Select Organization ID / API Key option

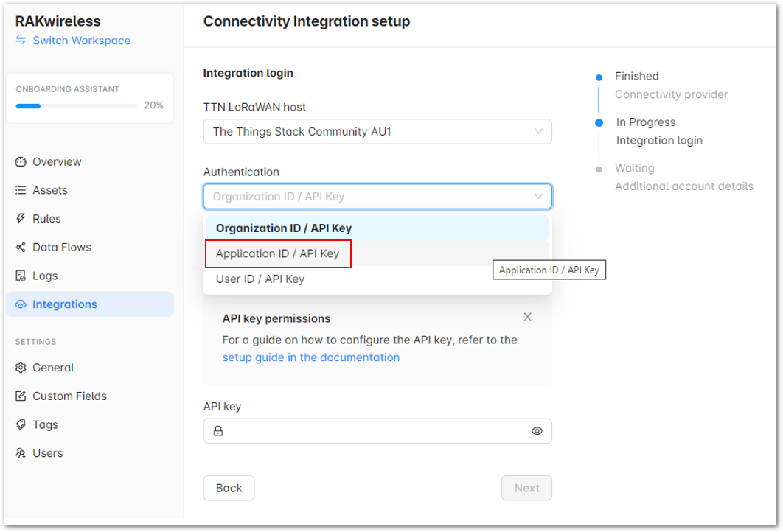[x=377, y=228]
